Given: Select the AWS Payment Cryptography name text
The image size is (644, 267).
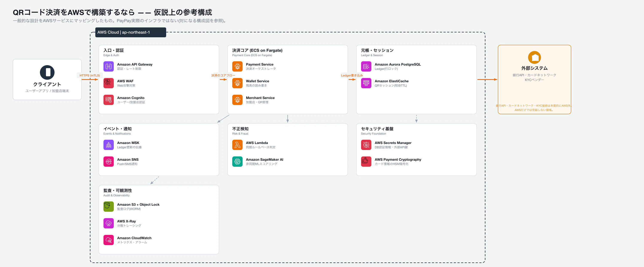Looking at the screenshot, I should (x=398, y=159).
